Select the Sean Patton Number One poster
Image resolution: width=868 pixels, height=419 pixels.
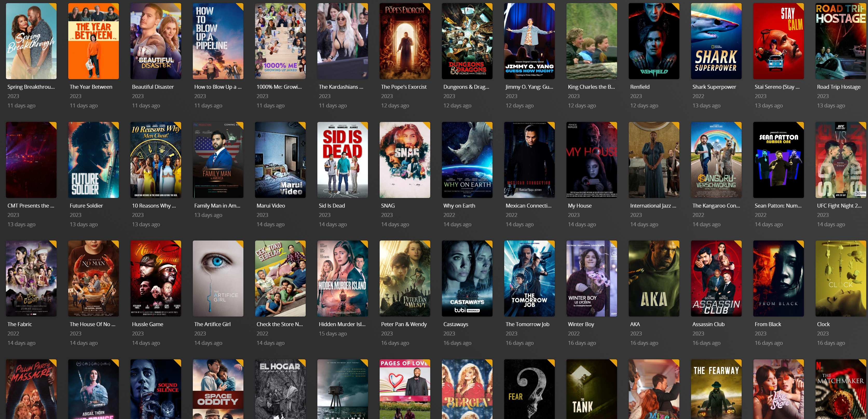click(x=778, y=160)
